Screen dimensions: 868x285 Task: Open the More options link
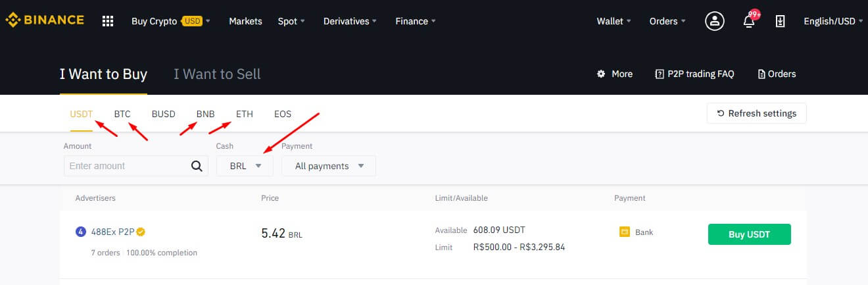(x=615, y=74)
